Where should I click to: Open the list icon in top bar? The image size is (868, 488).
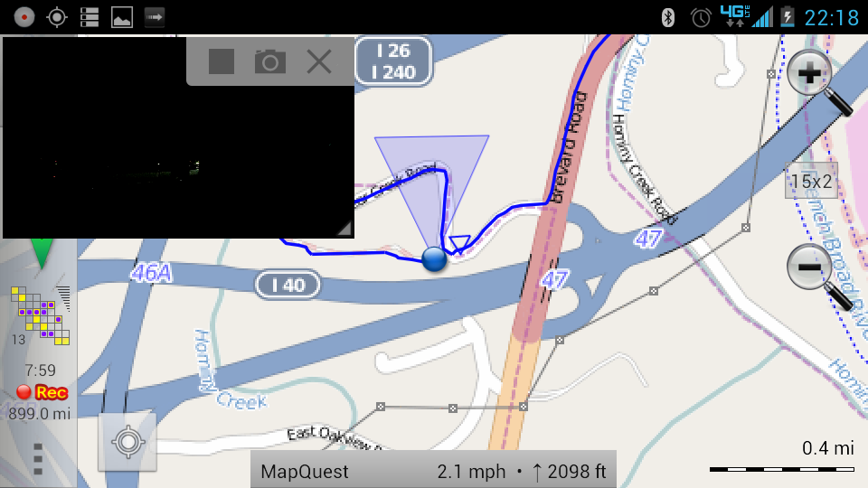tap(90, 17)
